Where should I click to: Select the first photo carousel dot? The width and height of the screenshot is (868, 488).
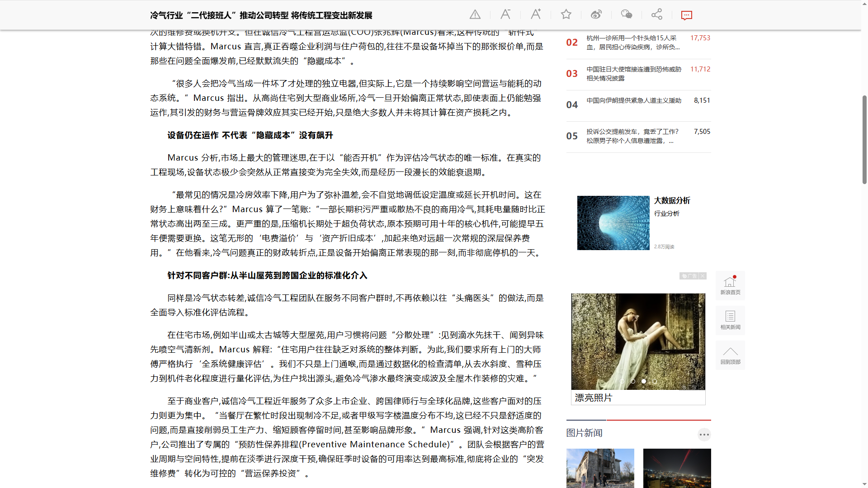622,381
